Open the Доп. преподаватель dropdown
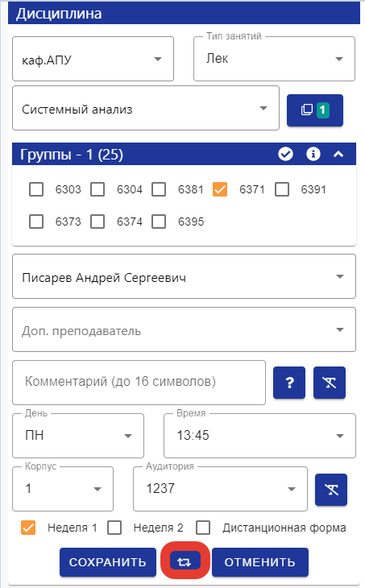Image resolution: width=365 pixels, height=588 pixels. (184, 329)
